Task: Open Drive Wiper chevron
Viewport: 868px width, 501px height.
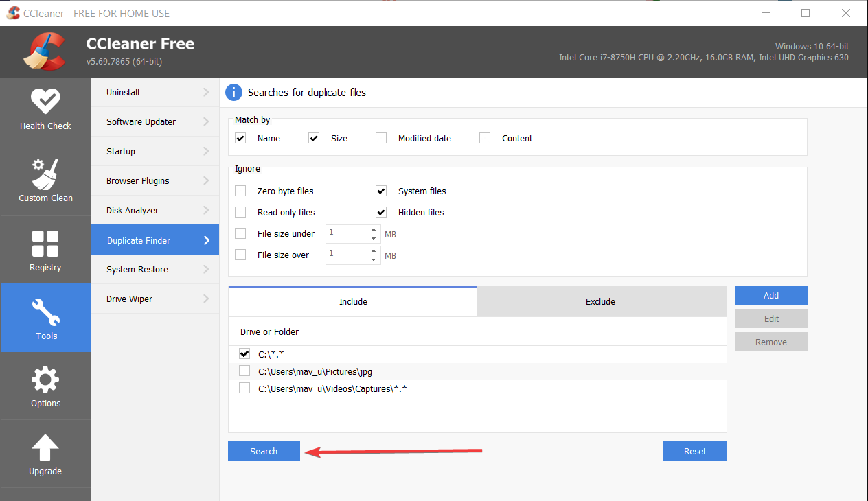Action: (206, 299)
